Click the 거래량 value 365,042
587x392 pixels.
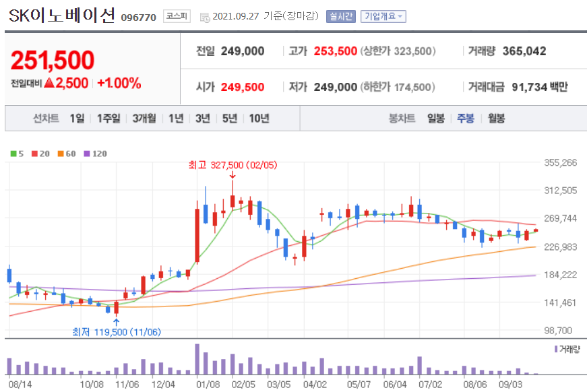524,51
